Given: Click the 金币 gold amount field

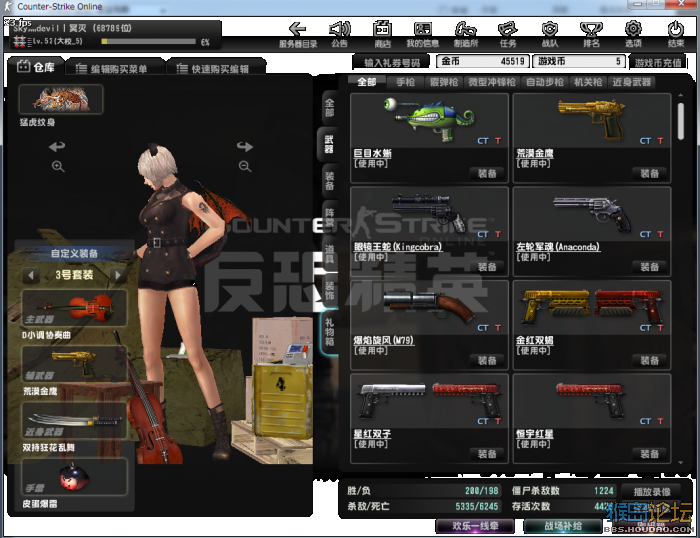Looking at the screenshot, I should coord(483,61).
